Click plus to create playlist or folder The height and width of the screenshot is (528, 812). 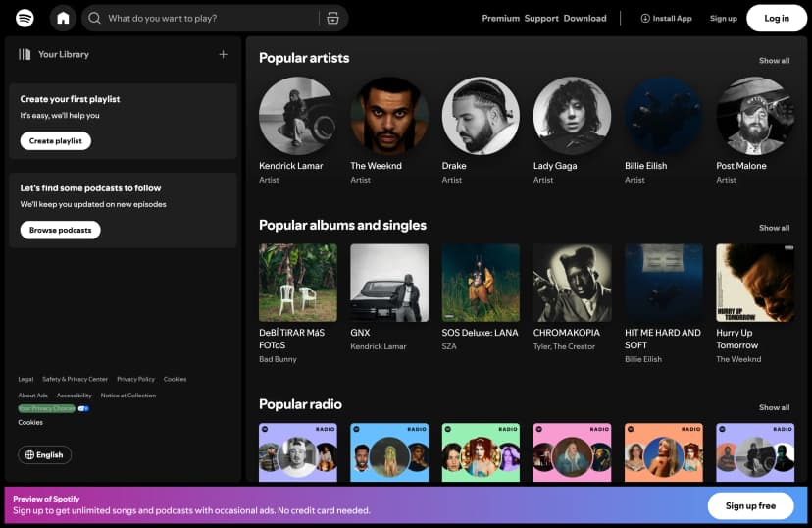pyautogui.click(x=224, y=54)
